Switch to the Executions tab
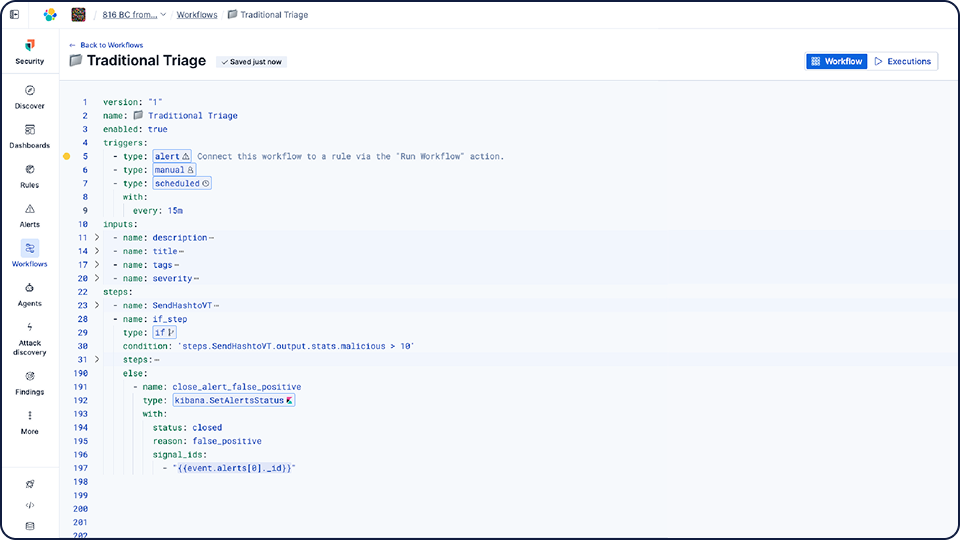 point(902,61)
